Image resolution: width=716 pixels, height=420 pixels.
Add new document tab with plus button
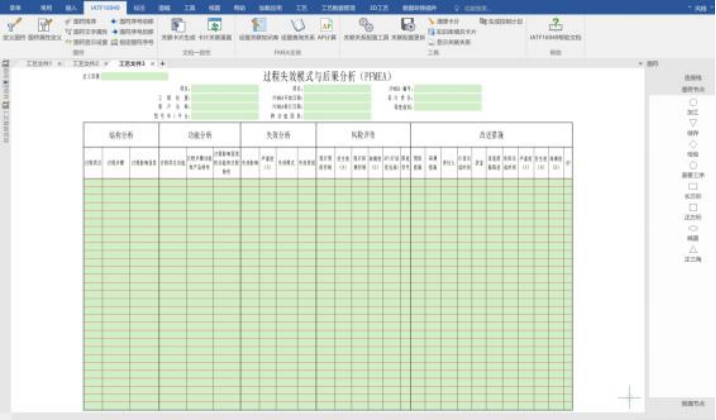pyautogui.click(x=163, y=63)
